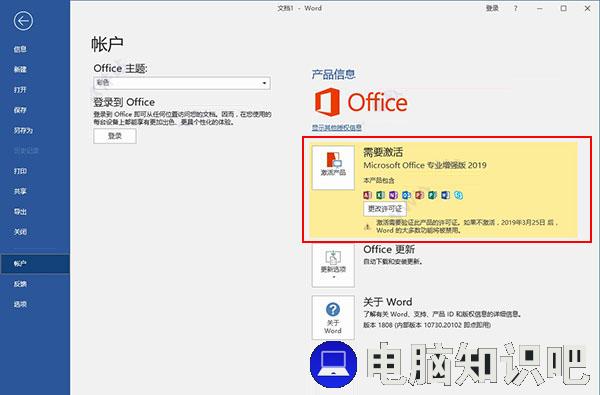This screenshot has width=600, height=395.
Task: Click the Microsoft Office 专业增强版 2019 text
Action: coord(425,165)
